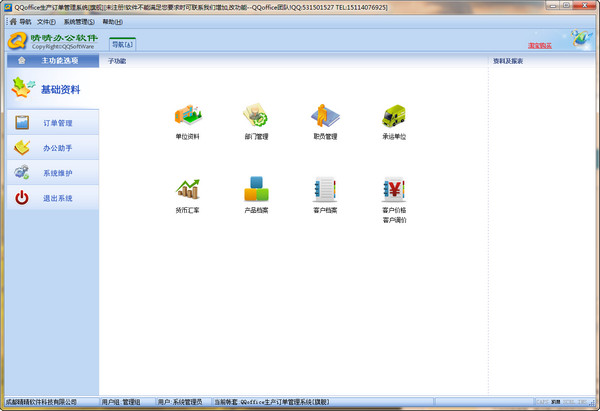Open 货币汇率 currency exchange rate
The height and width of the screenshot is (411, 600).
(x=187, y=189)
